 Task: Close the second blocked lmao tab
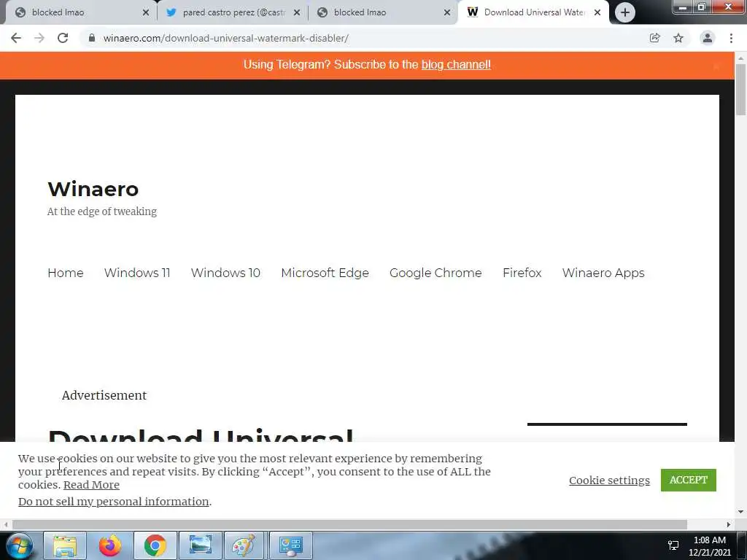447,12
